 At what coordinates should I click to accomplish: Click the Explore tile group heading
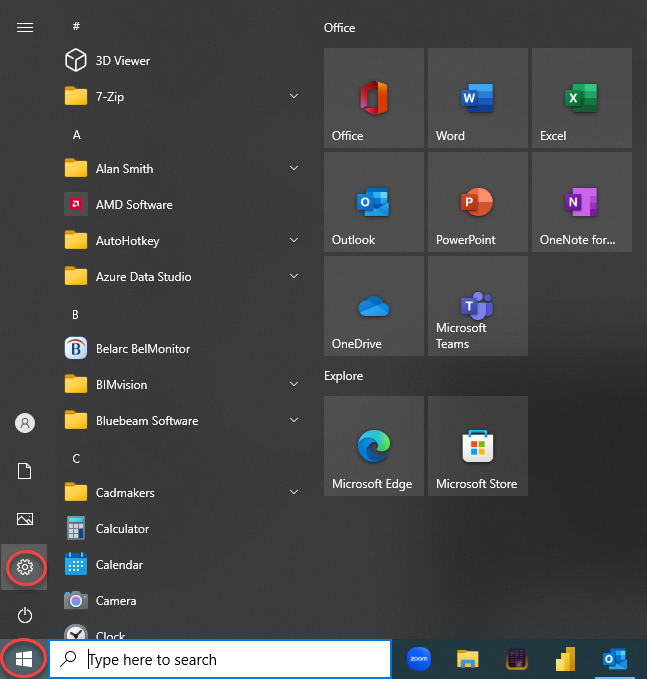(x=343, y=375)
